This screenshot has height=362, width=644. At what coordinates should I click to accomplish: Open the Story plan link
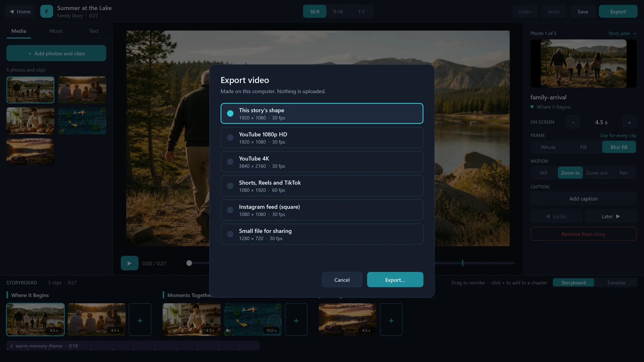coord(622,33)
